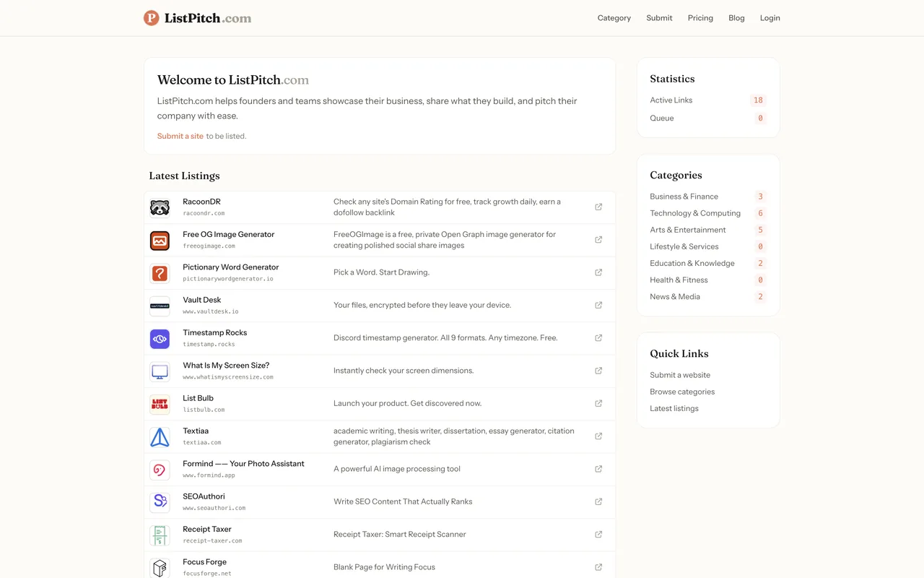Screen dimensions: 924x578
Task: Select Business & Finance category
Action: pos(684,197)
